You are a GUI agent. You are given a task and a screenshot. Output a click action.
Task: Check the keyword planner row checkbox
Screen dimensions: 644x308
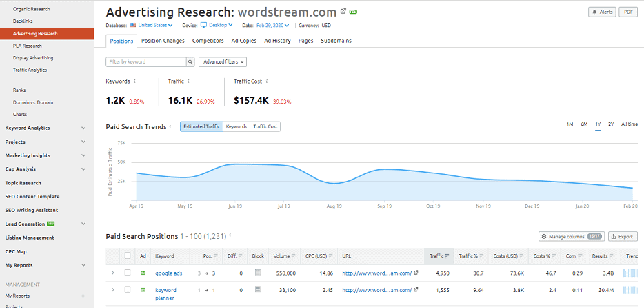(x=128, y=290)
